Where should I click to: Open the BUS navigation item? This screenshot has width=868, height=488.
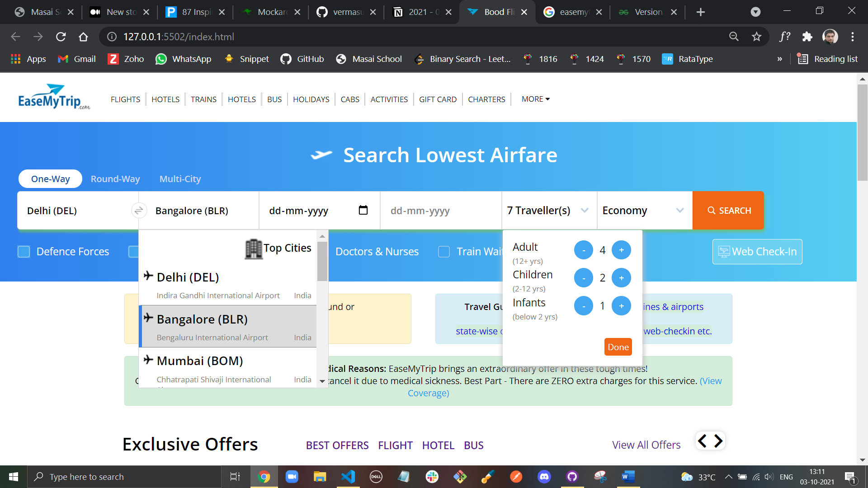[x=274, y=99]
